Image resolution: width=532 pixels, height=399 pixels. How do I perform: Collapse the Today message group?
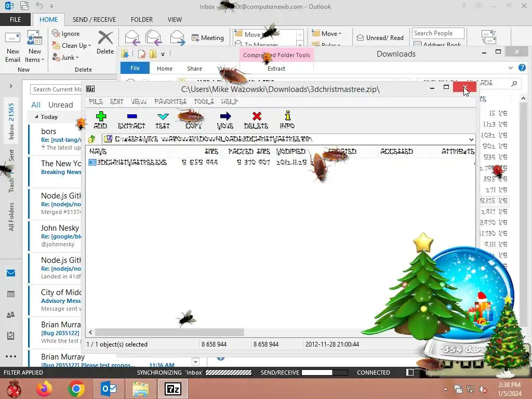tap(36, 117)
